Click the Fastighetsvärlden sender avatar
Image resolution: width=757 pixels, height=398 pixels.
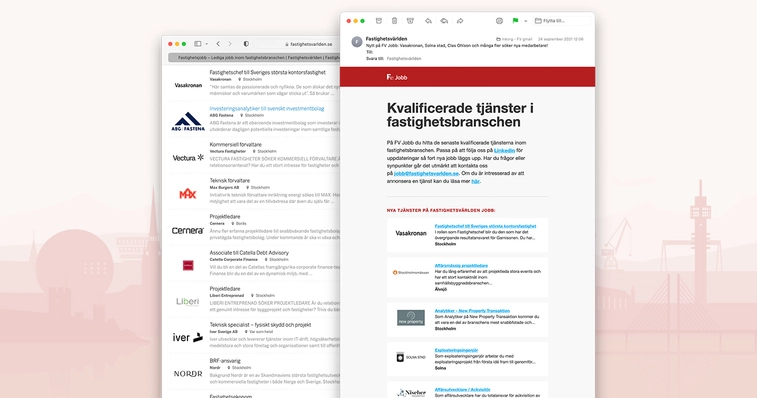357,42
